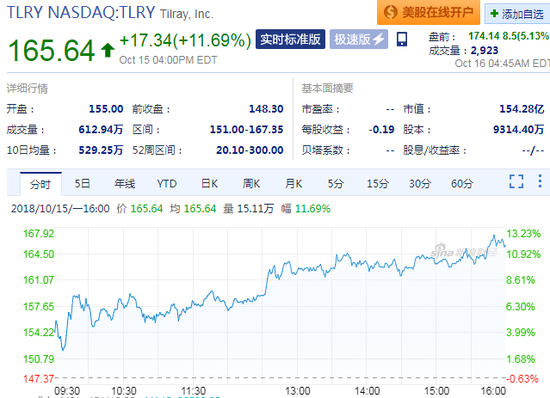
Task: Select the 30分 chart tab
Action: pos(420,183)
